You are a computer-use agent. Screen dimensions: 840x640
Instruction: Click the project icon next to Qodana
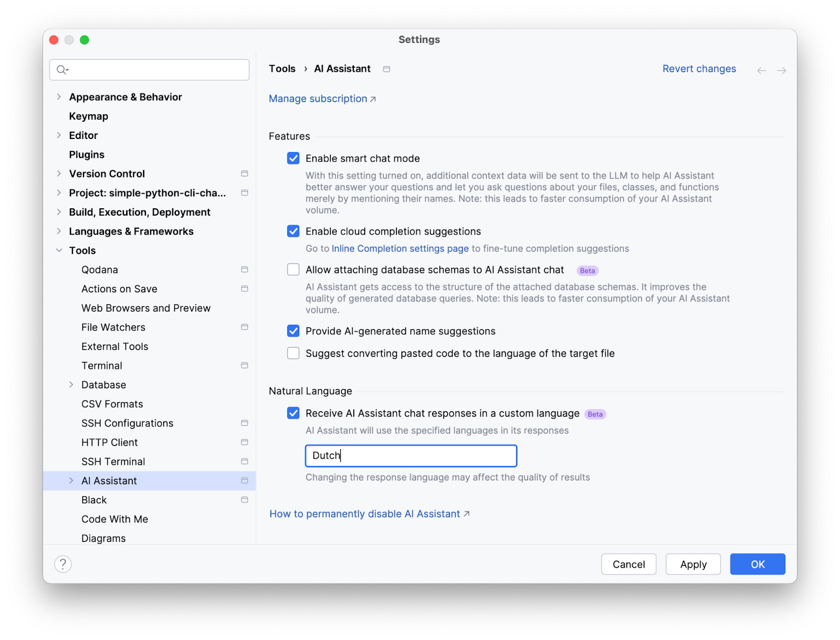[244, 270]
